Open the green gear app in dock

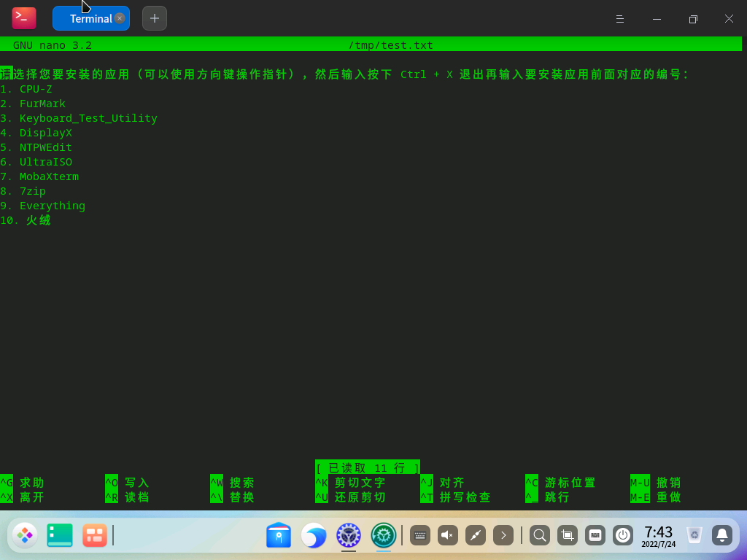tap(384, 535)
